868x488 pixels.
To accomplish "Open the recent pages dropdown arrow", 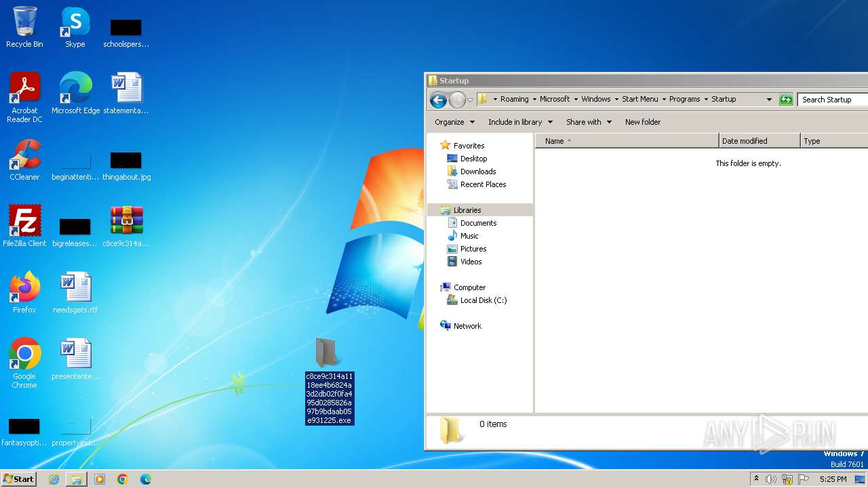I will click(x=470, y=100).
